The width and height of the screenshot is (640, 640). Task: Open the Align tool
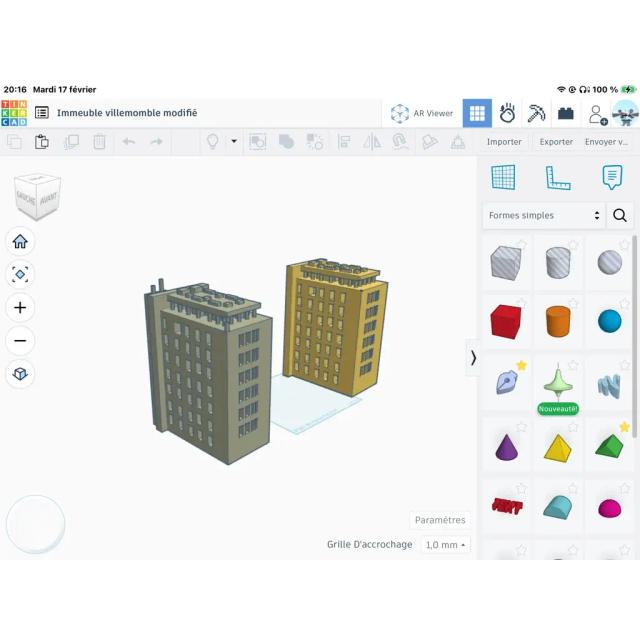tap(344, 142)
